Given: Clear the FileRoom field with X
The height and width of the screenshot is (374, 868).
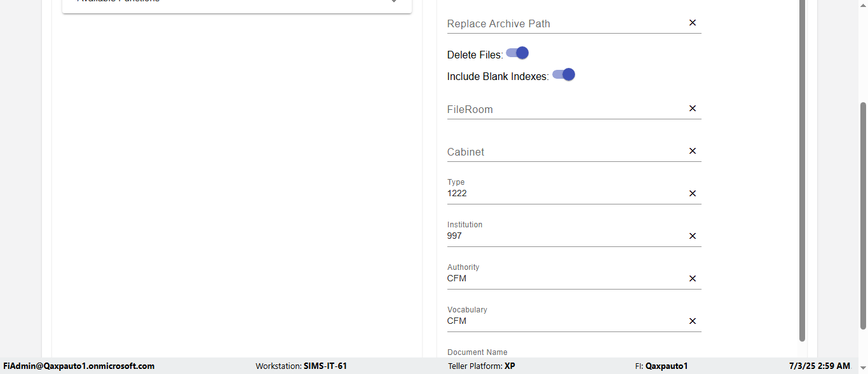Looking at the screenshot, I should click(x=693, y=109).
